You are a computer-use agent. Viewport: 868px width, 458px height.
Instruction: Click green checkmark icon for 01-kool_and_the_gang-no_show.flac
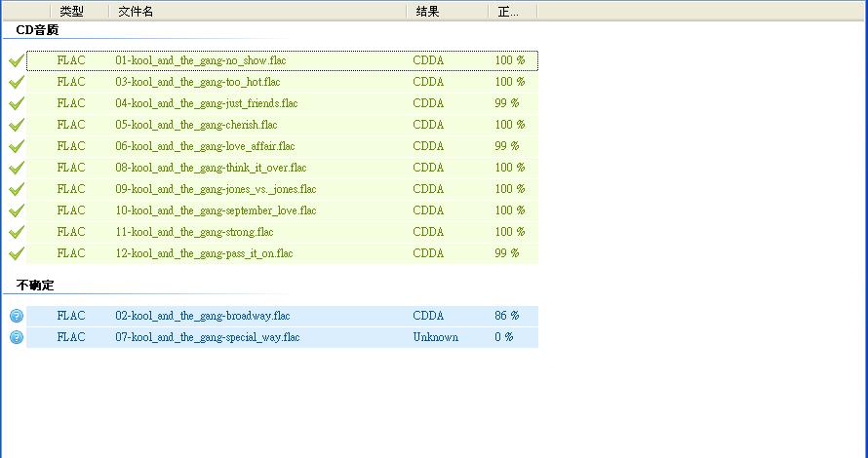[x=17, y=60]
